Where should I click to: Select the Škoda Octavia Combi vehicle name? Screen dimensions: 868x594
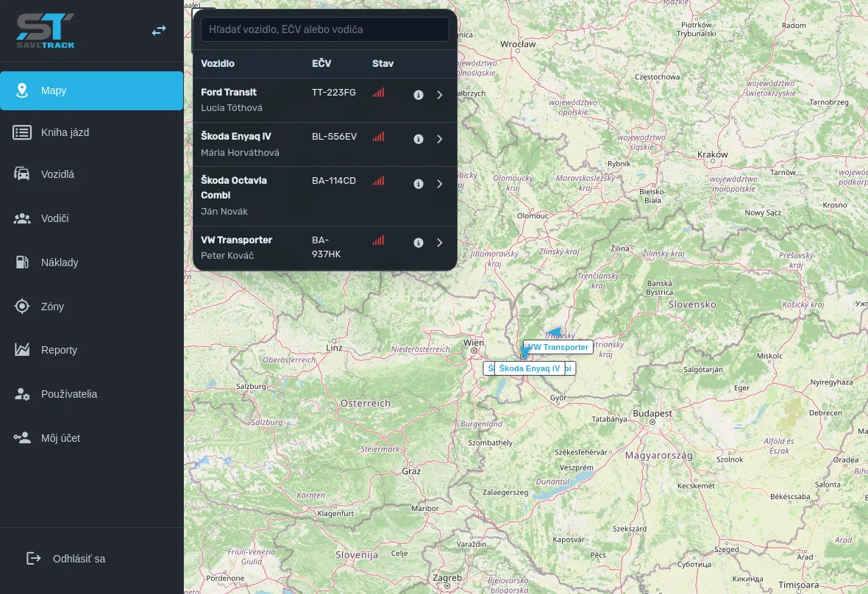coord(234,187)
